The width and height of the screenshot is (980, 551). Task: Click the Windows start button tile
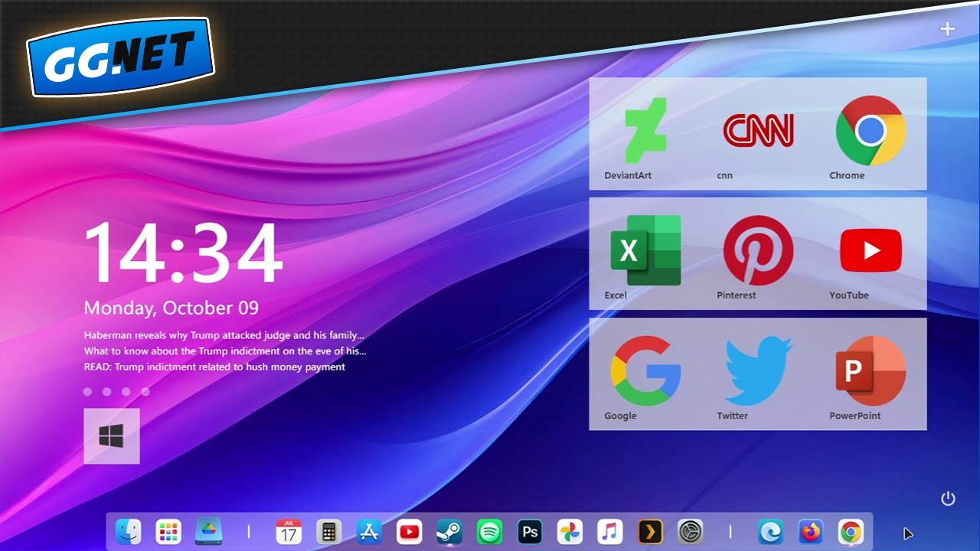click(x=112, y=436)
